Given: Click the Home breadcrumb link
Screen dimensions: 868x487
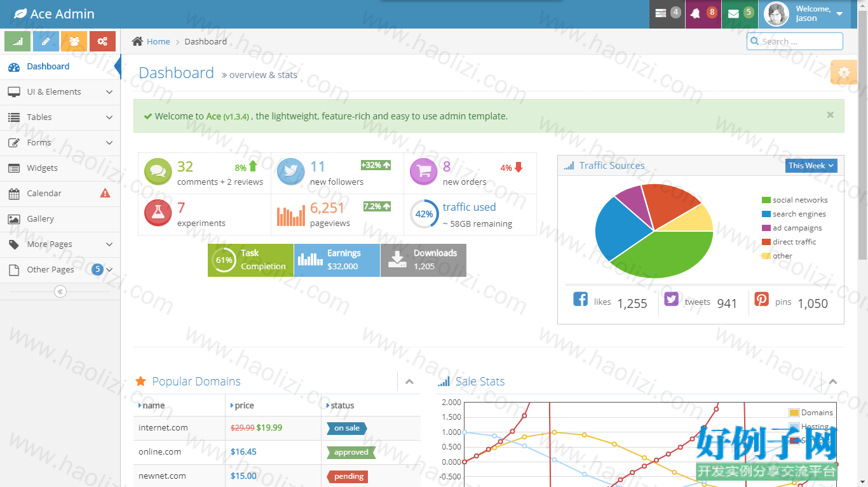Looking at the screenshot, I should (158, 42).
